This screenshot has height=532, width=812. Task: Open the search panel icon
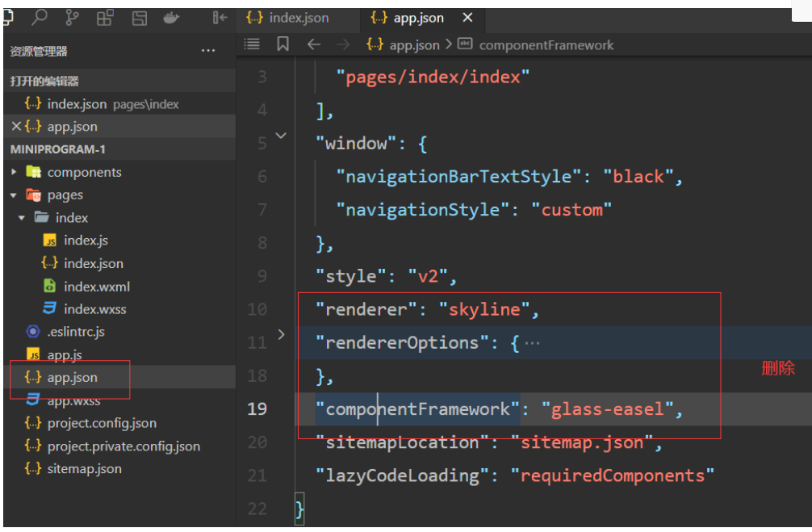coord(40,18)
